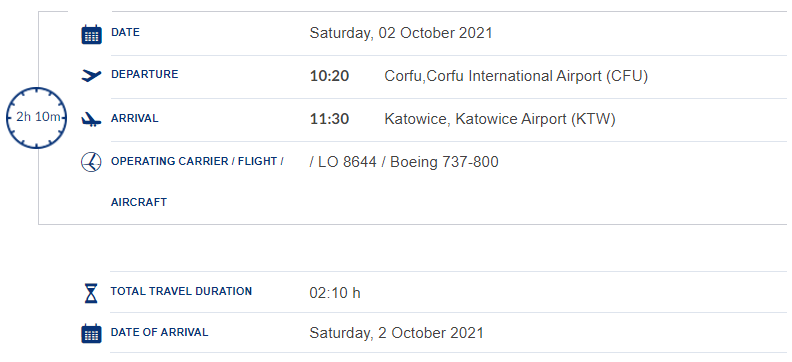Viewport: 792px width, 362px height.
Task: Click the Saturday, 2 October 2021 arrival date
Action: tap(397, 333)
